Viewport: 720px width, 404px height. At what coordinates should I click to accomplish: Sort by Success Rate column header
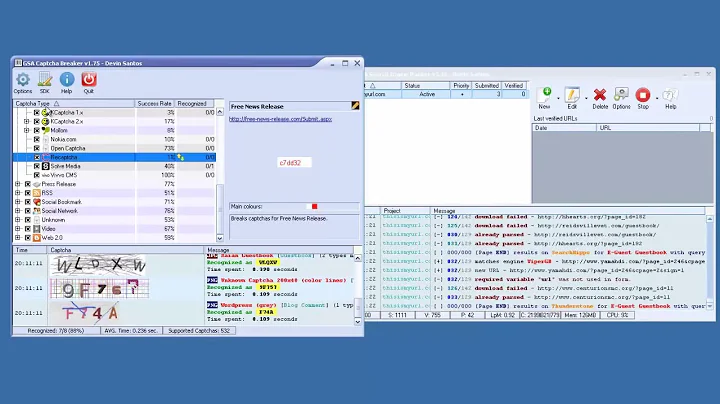point(154,104)
